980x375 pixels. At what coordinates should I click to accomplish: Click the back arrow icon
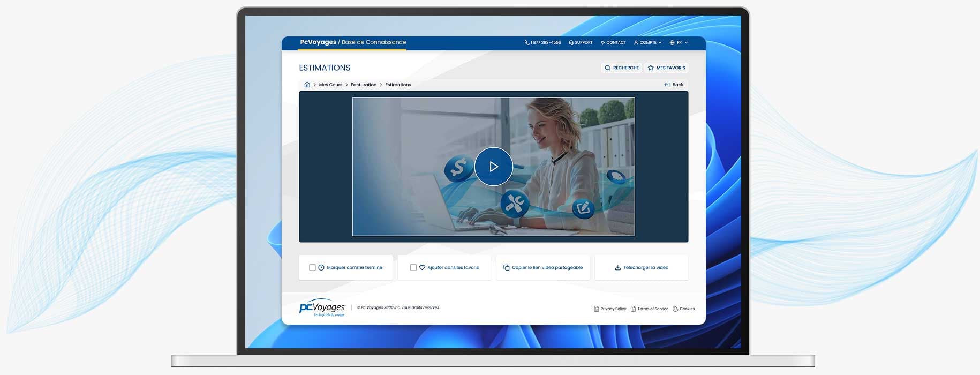667,85
